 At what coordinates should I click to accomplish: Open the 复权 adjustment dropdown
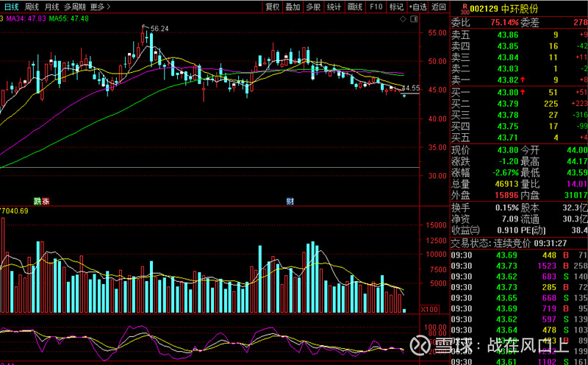273,7
